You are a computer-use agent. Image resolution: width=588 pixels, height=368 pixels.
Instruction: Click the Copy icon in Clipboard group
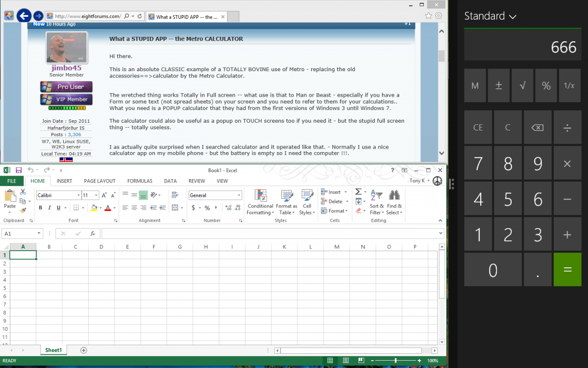[23, 201]
